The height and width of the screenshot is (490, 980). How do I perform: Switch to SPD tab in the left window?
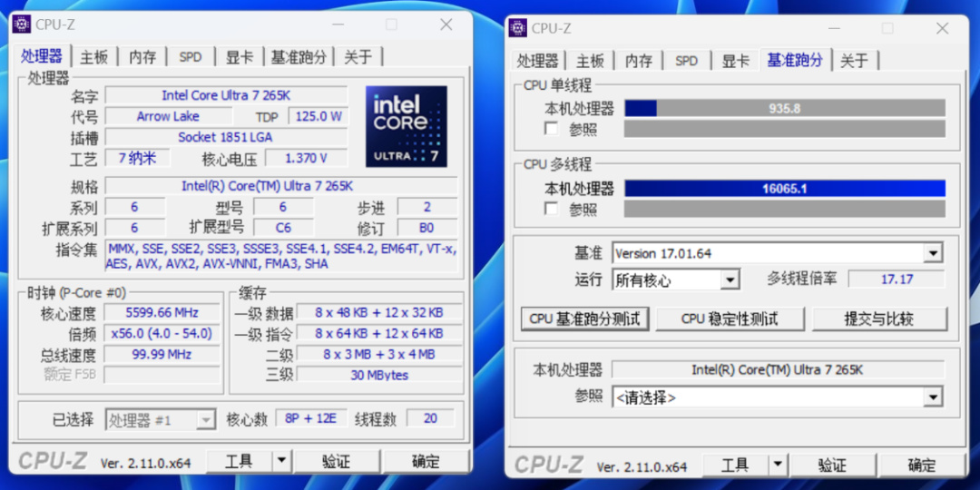(x=191, y=57)
